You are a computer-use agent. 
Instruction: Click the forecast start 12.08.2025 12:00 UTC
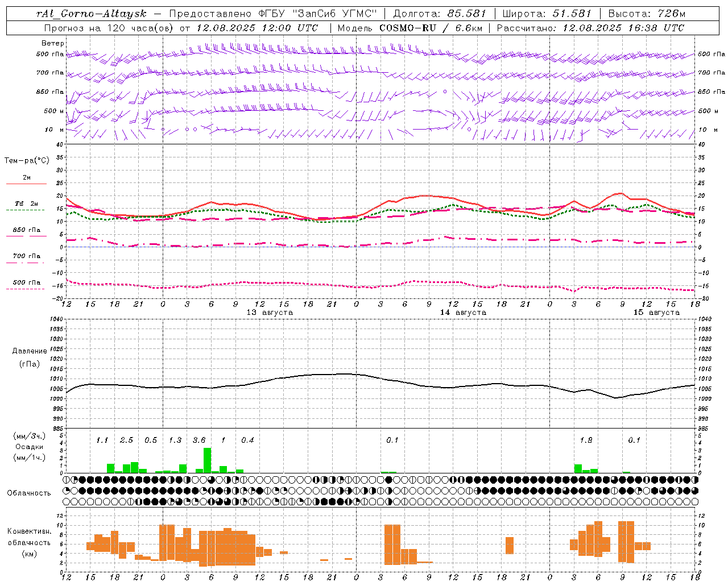tap(257, 27)
